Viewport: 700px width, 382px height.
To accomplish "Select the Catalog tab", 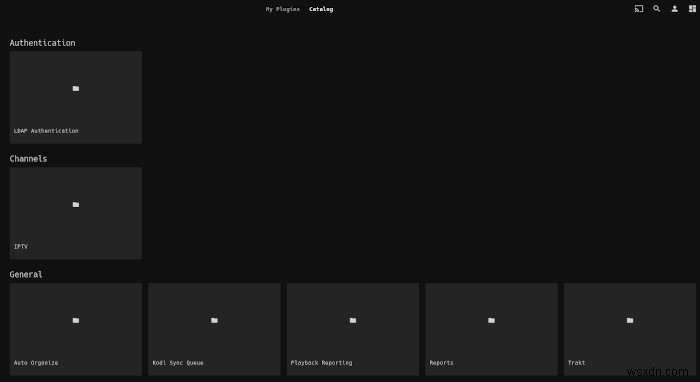I will pyautogui.click(x=321, y=9).
